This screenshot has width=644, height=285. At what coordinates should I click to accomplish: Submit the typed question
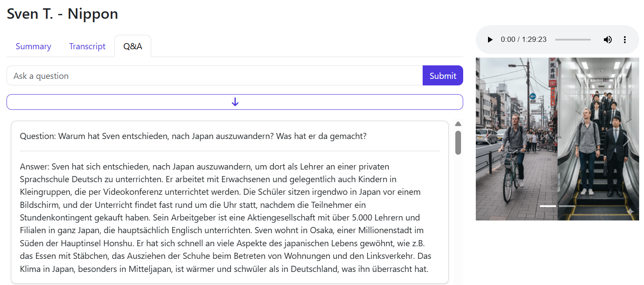click(x=443, y=75)
